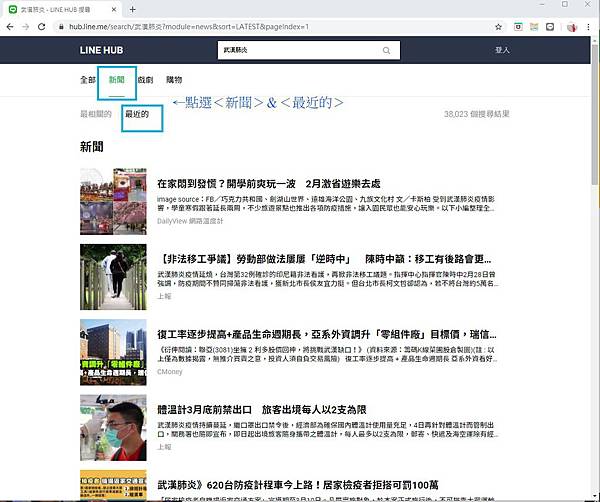
Task: Click the LINE HUB tab title
Action: tap(55, 10)
